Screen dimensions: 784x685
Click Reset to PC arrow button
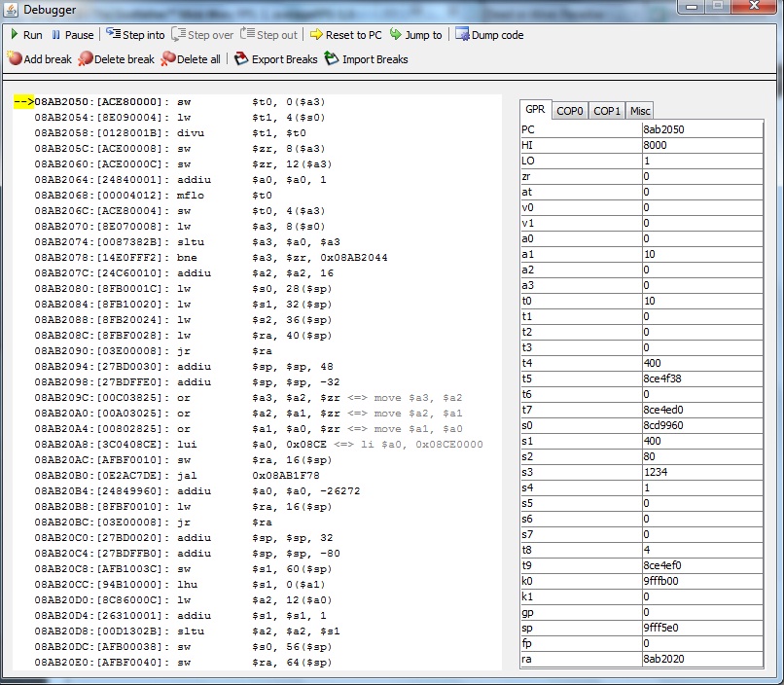345,35
